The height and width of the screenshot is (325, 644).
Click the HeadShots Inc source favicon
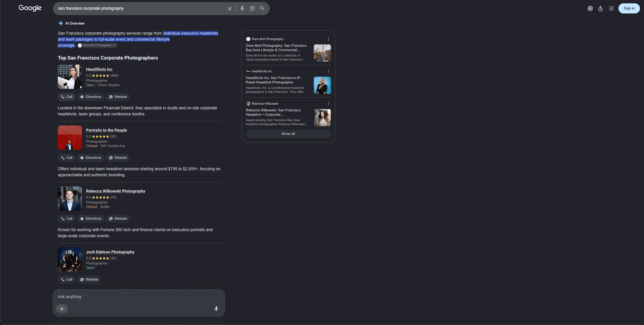[x=248, y=71]
